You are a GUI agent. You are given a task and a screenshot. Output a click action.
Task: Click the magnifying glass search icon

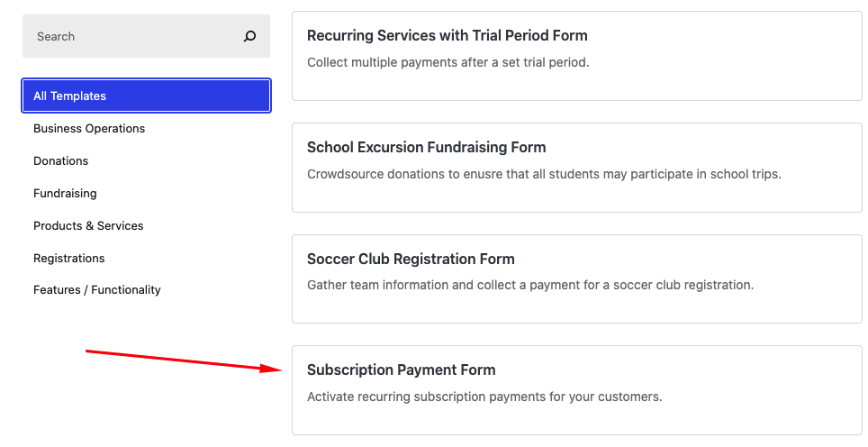coord(249,37)
